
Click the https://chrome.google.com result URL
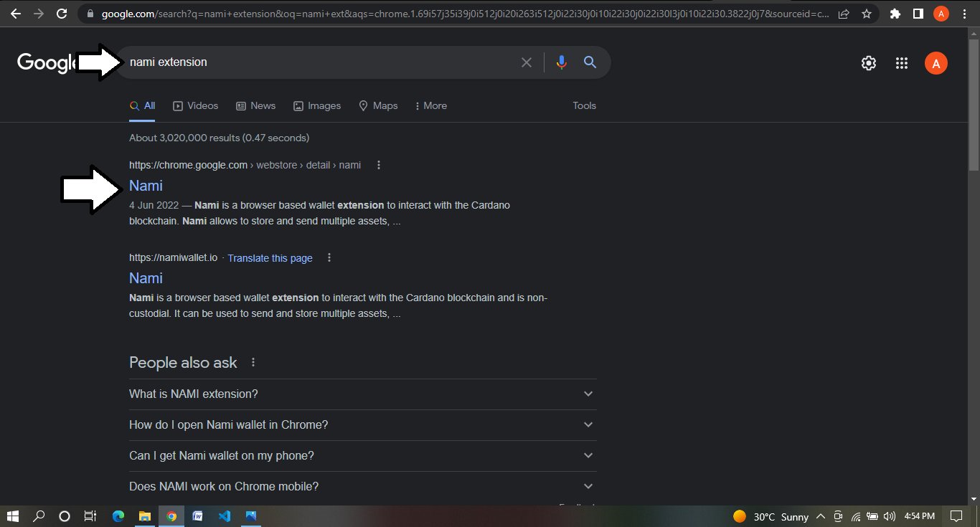click(188, 165)
